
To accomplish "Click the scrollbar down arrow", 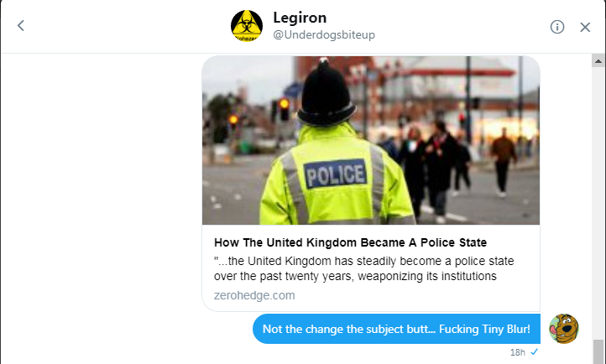I will coord(598,359).
